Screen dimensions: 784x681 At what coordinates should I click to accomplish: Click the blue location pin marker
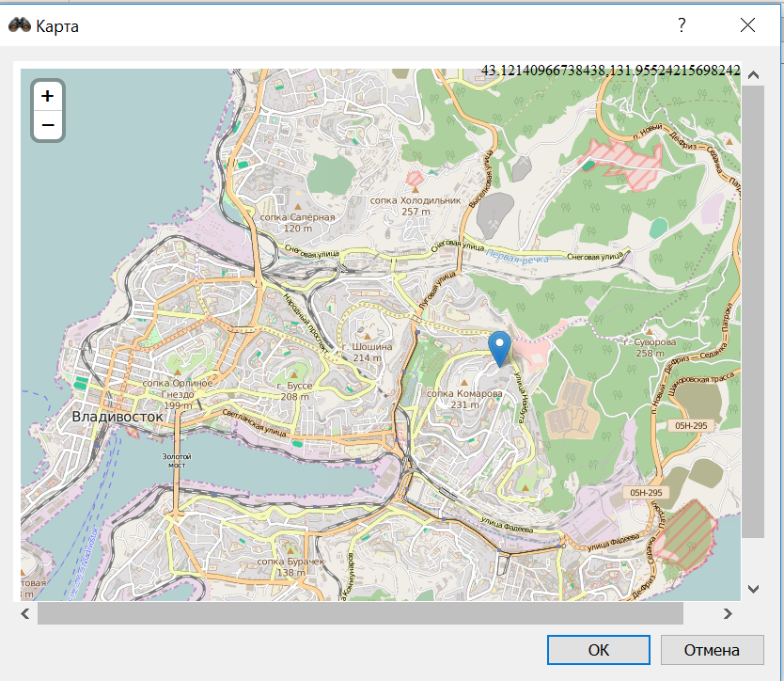point(499,349)
